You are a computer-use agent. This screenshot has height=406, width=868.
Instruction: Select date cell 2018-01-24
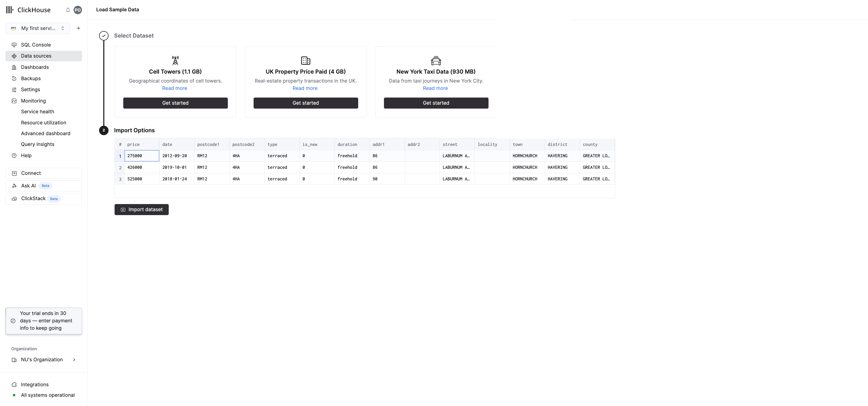pyautogui.click(x=177, y=179)
